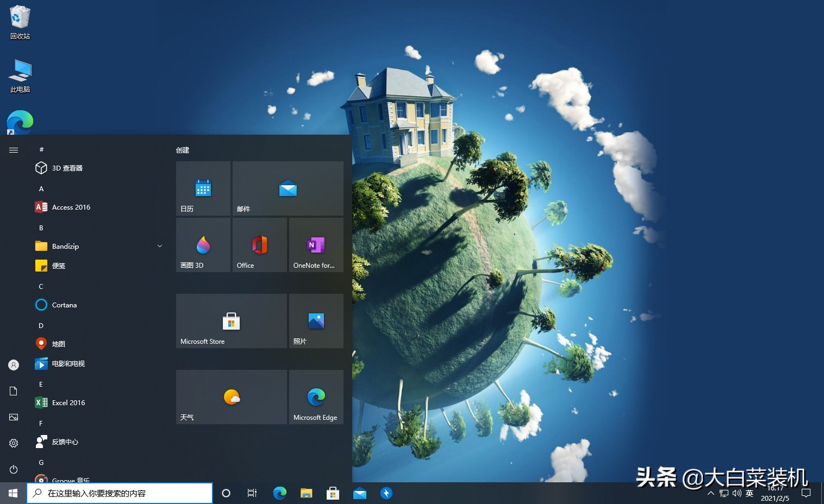Open the 照片 (Photos) tile
Viewport: 824px width, 504px height.
point(316,320)
